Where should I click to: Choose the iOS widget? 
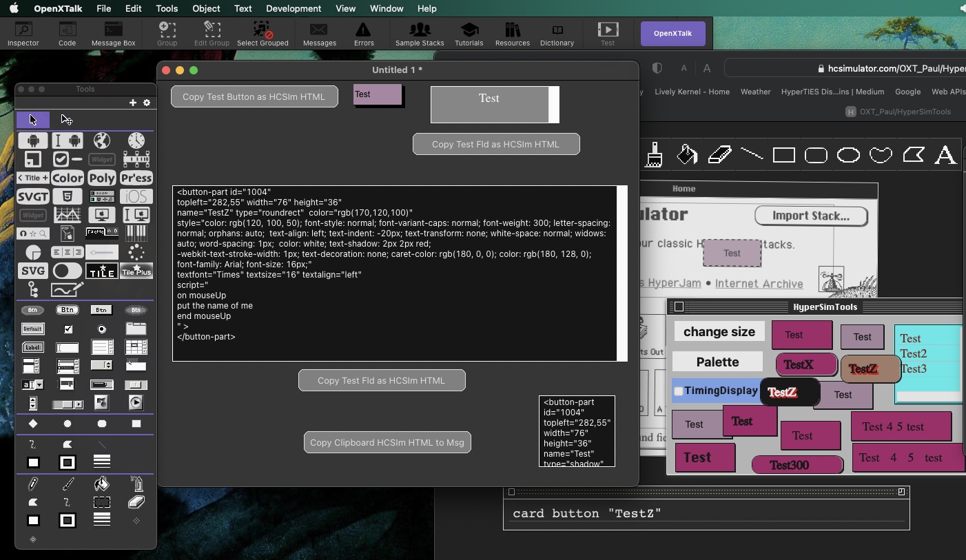[x=136, y=196]
